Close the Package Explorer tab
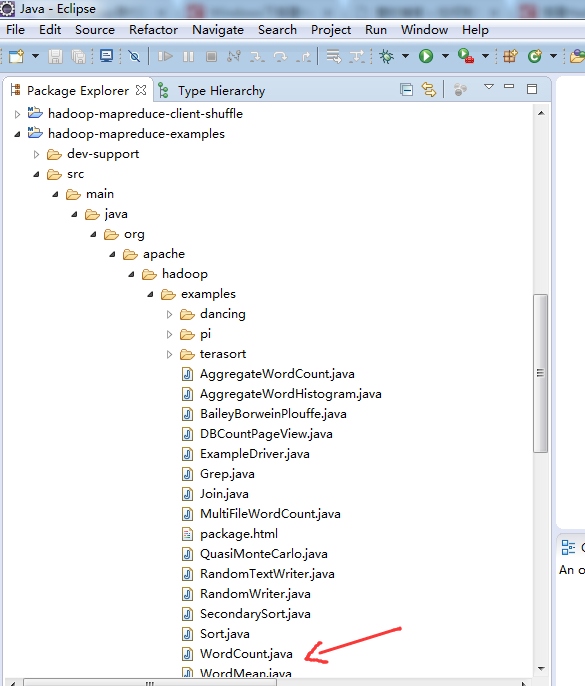585x686 pixels. 141,90
